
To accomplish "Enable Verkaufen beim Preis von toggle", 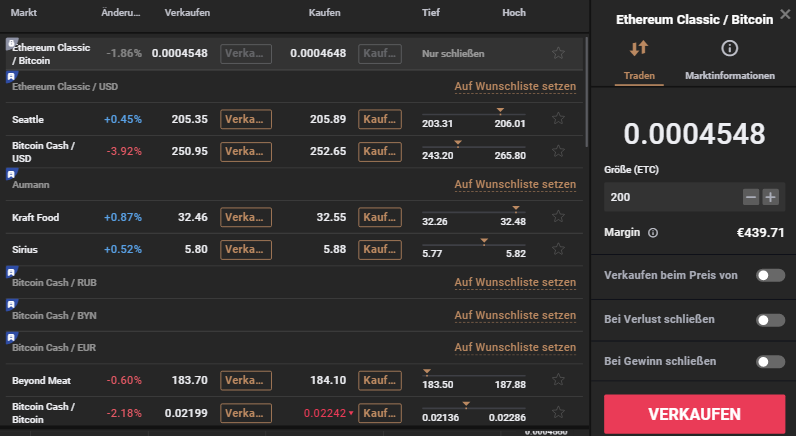I will pyautogui.click(x=770, y=275).
